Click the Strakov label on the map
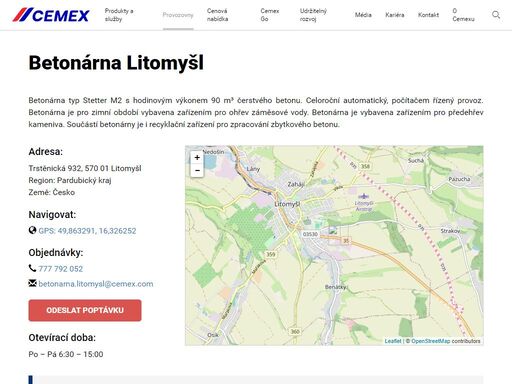Viewport: 512px width, 384px height. [x=450, y=231]
